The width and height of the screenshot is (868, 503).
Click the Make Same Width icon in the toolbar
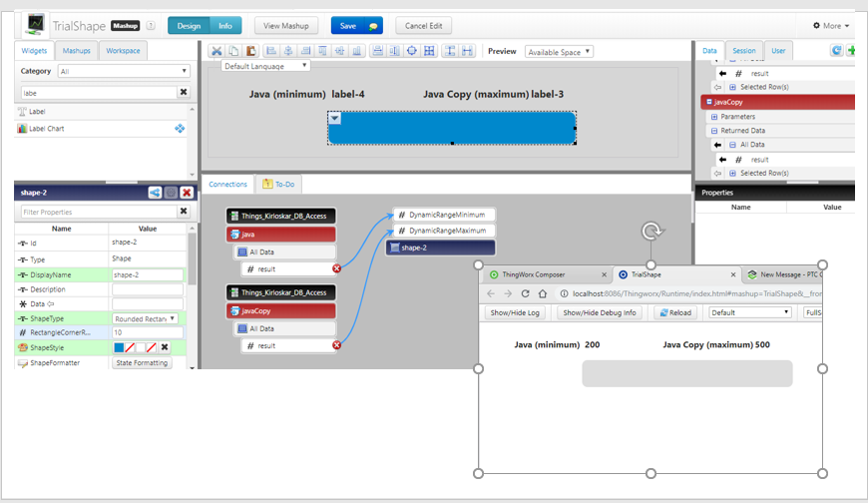tap(467, 51)
